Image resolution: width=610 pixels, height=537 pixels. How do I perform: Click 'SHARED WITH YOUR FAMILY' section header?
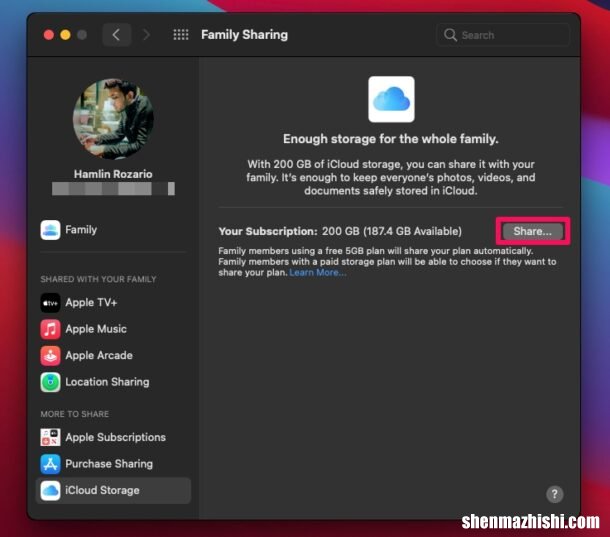(x=98, y=279)
